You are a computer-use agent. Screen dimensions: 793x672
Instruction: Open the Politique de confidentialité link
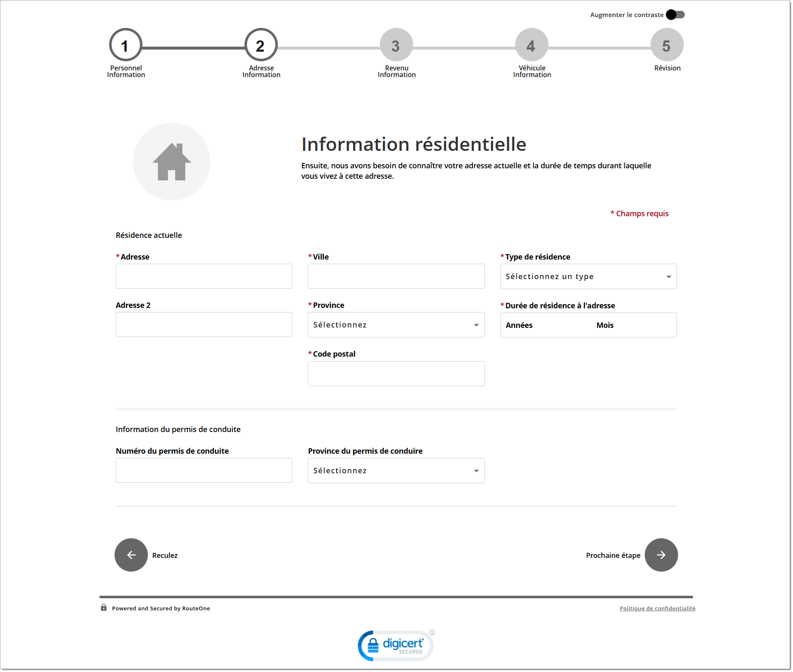pyautogui.click(x=657, y=608)
